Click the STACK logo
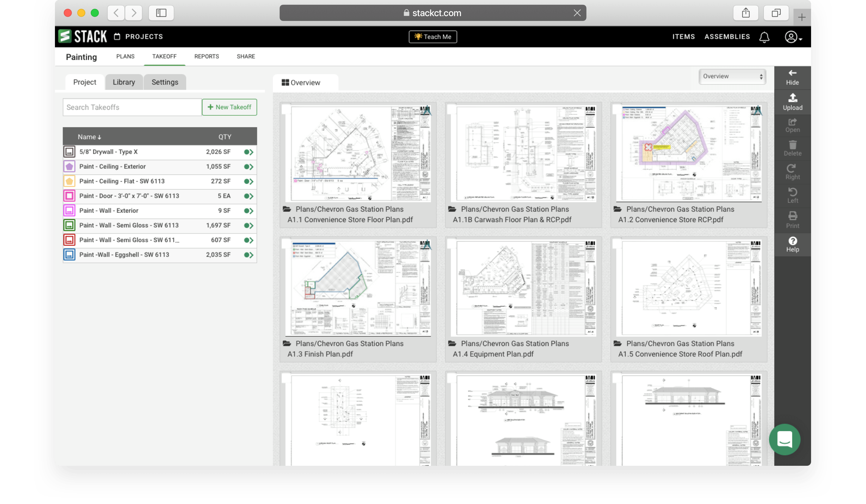The width and height of the screenshot is (866, 504). coord(82,36)
